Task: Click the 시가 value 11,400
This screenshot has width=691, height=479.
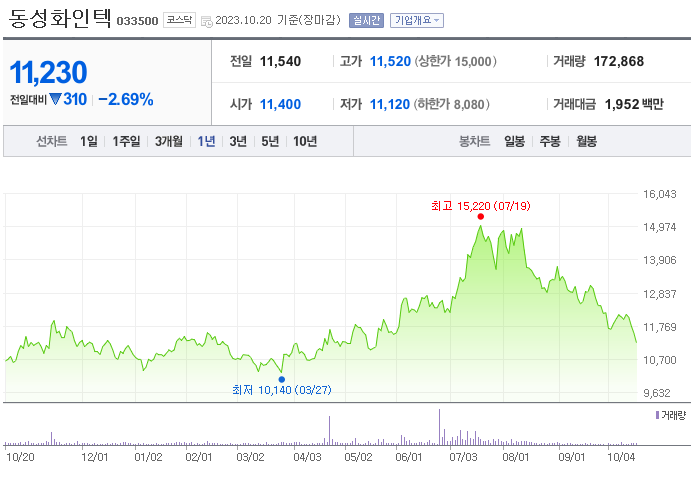Action: (280, 104)
